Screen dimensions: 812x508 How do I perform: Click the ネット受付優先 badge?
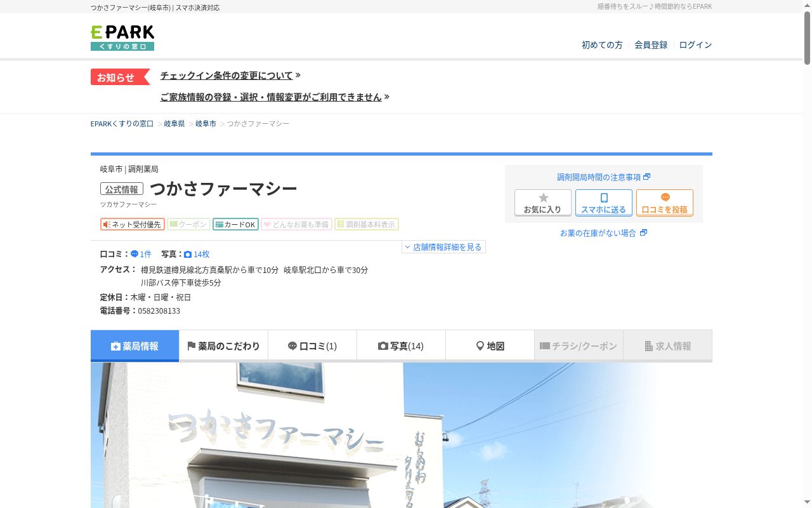(133, 224)
